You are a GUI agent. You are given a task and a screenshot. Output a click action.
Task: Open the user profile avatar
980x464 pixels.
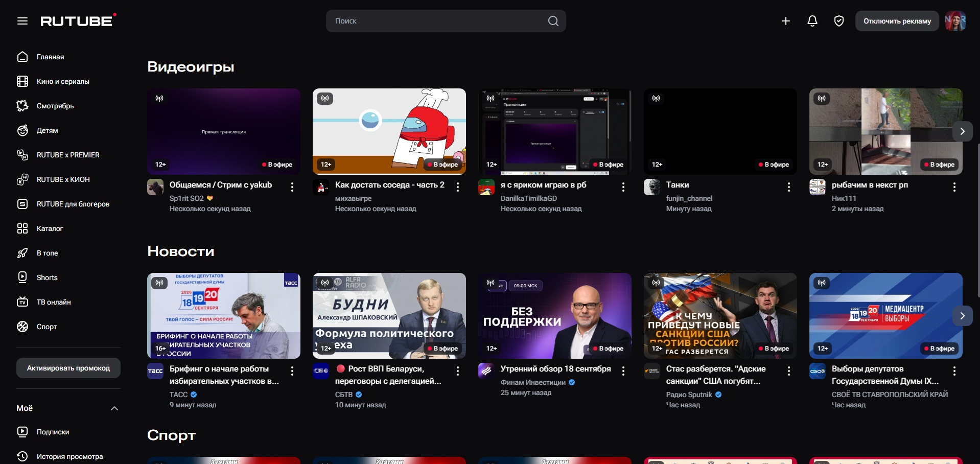click(x=955, y=21)
